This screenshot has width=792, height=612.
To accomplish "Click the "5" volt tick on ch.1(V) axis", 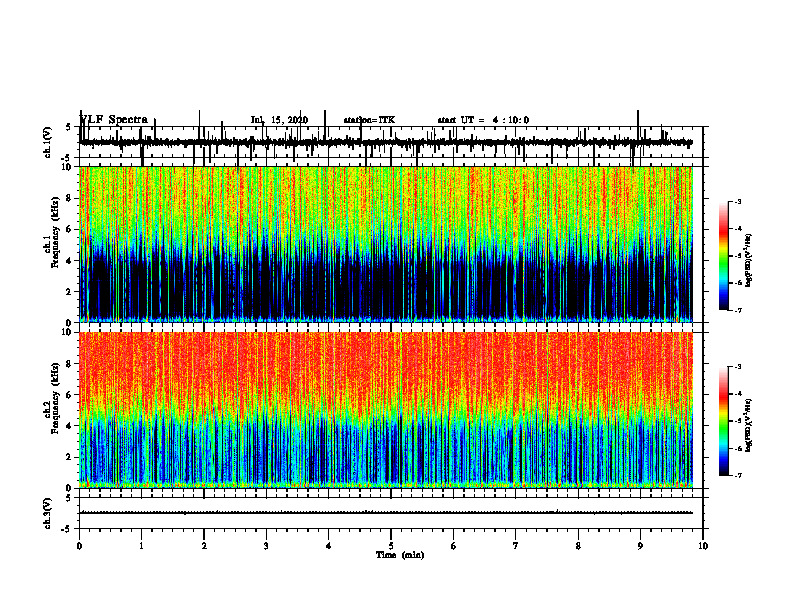I will click(x=68, y=128).
